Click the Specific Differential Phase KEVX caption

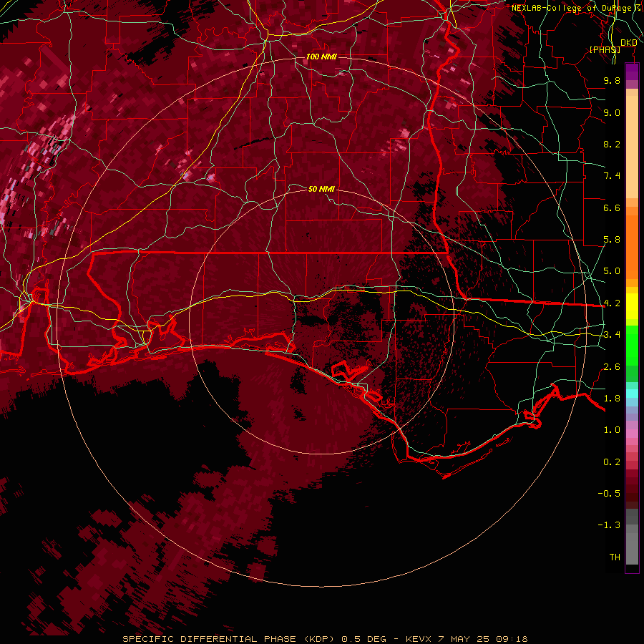pyautogui.click(x=325, y=639)
